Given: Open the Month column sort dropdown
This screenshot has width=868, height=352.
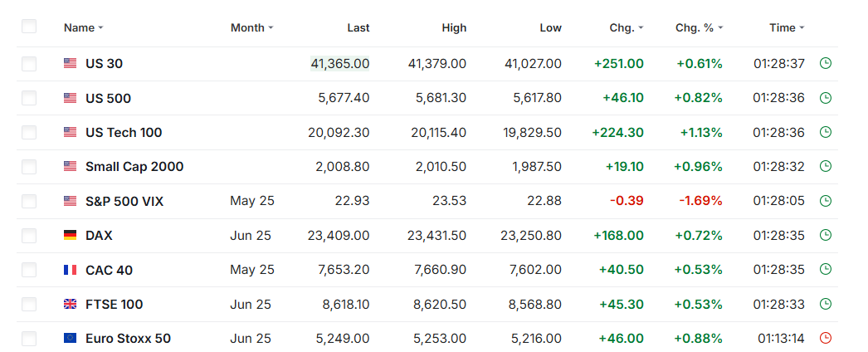Looking at the screenshot, I should point(271,28).
